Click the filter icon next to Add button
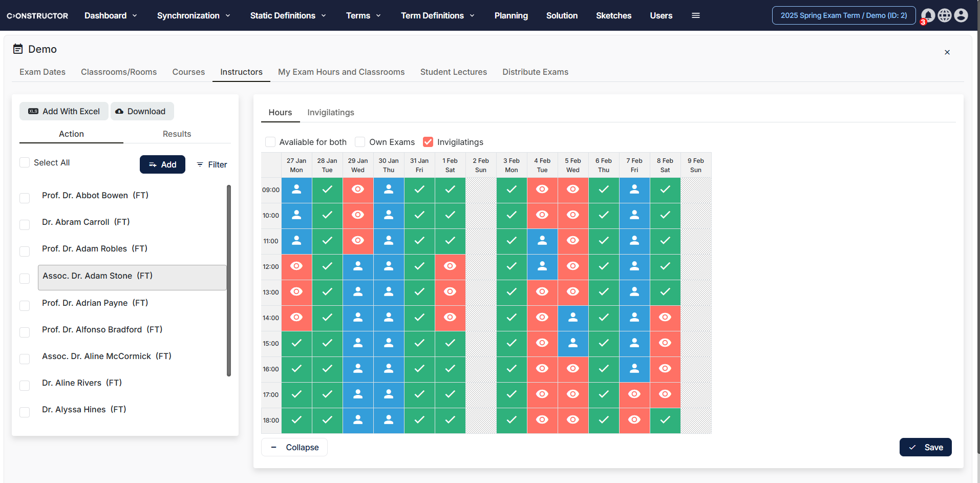The image size is (980, 483). point(200,164)
